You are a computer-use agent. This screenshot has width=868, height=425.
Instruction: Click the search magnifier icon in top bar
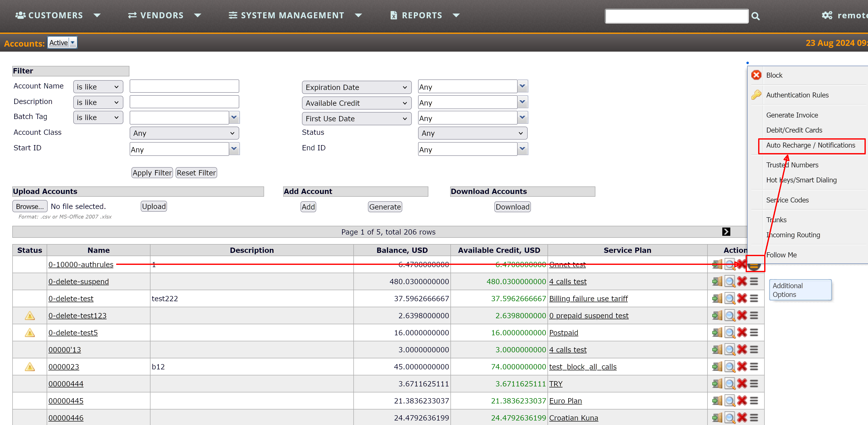[755, 16]
